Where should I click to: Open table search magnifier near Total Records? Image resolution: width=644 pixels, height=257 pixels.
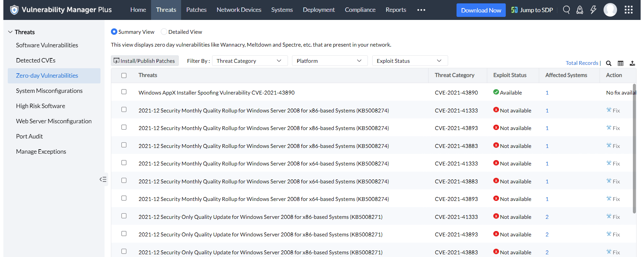[x=609, y=63]
